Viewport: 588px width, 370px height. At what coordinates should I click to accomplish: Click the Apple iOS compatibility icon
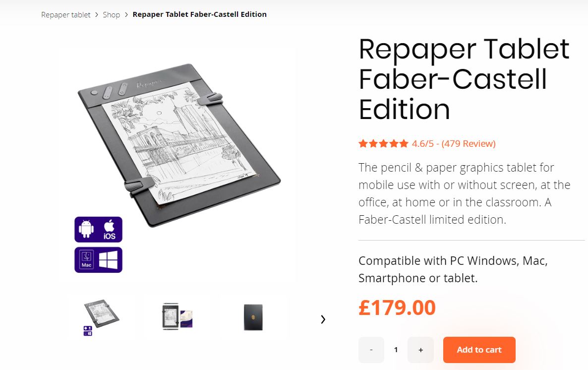(x=110, y=230)
